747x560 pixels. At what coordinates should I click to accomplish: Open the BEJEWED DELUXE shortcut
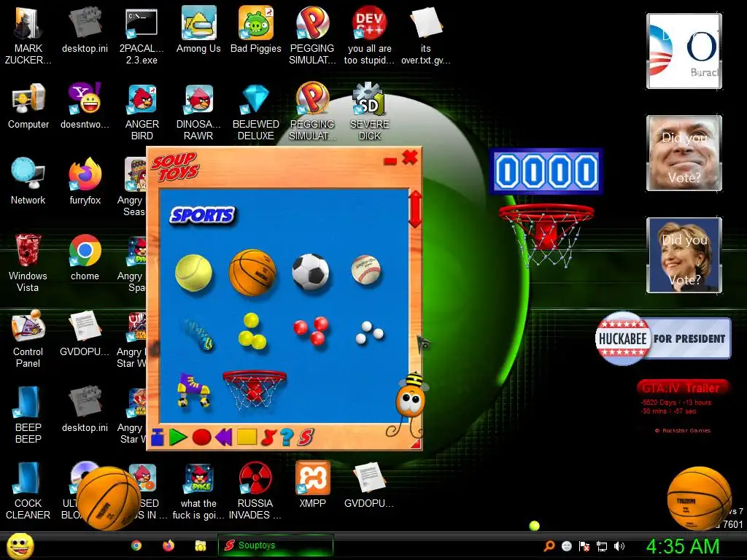(x=256, y=112)
